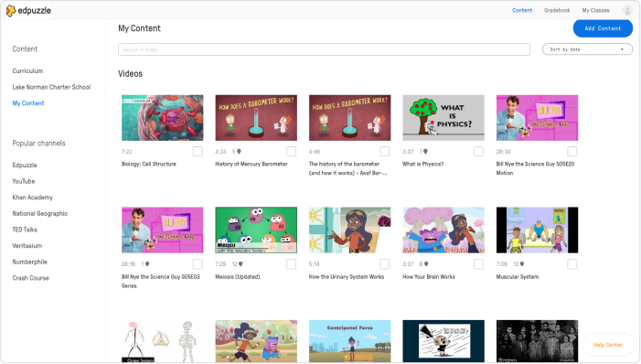Select checkbox for What is Physics?
The height and width of the screenshot is (364, 641).
point(478,151)
